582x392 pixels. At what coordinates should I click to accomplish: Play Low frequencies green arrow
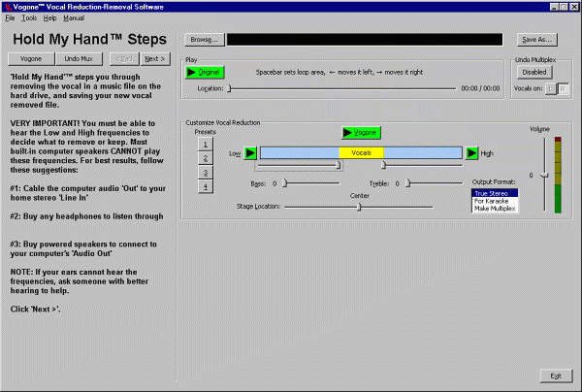click(x=250, y=153)
